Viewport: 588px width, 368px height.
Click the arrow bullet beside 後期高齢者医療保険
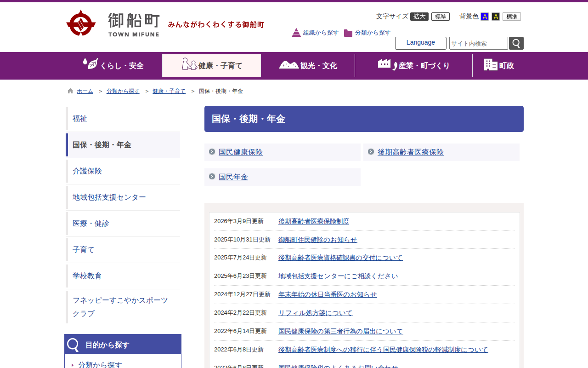[x=371, y=152]
